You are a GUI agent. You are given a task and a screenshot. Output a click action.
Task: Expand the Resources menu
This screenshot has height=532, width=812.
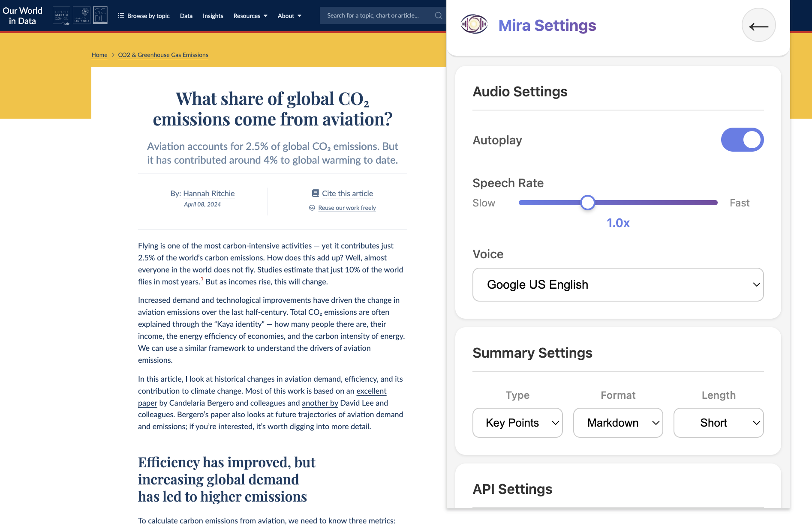point(250,16)
